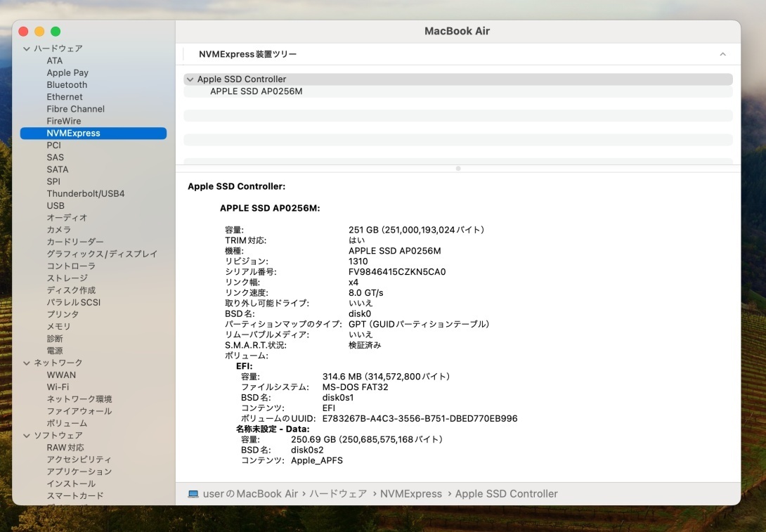Select SPI in the sidebar
This screenshot has height=532, width=766.
pos(53,181)
